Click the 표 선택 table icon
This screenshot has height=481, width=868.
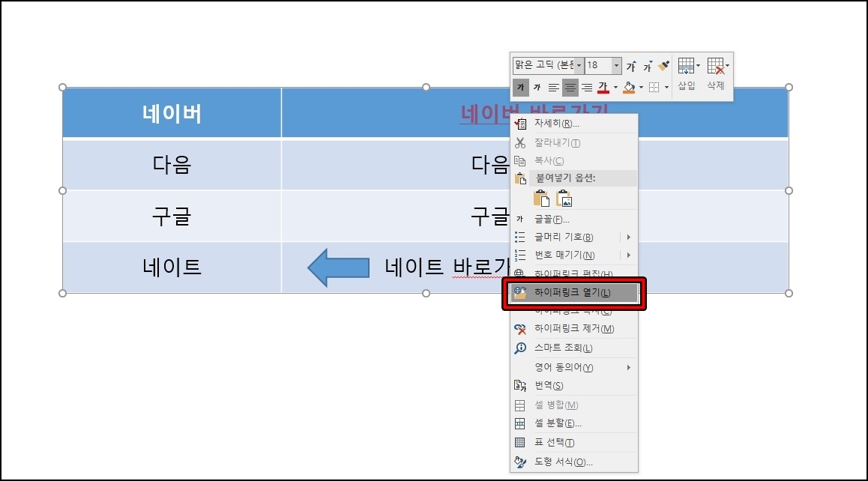pos(519,443)
